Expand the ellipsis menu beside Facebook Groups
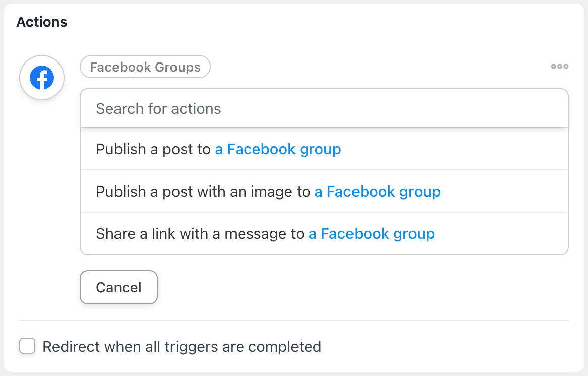588x376 pixels. pos(559,67)
